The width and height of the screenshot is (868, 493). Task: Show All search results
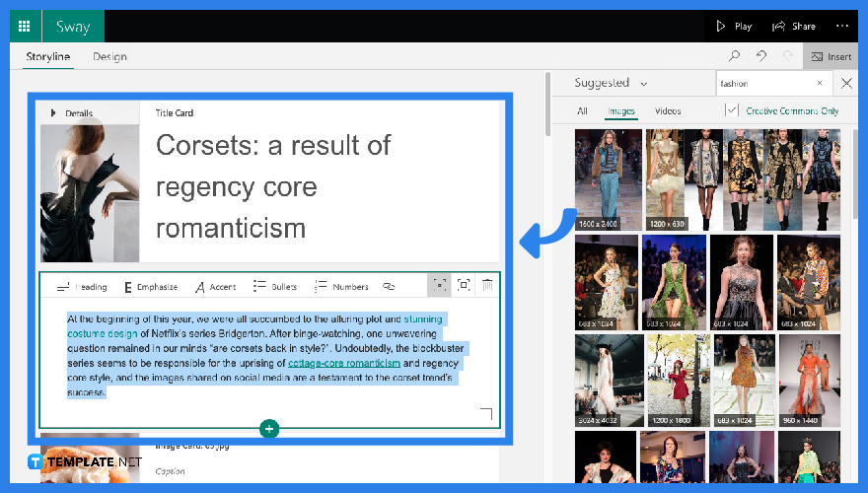[582, 111]
